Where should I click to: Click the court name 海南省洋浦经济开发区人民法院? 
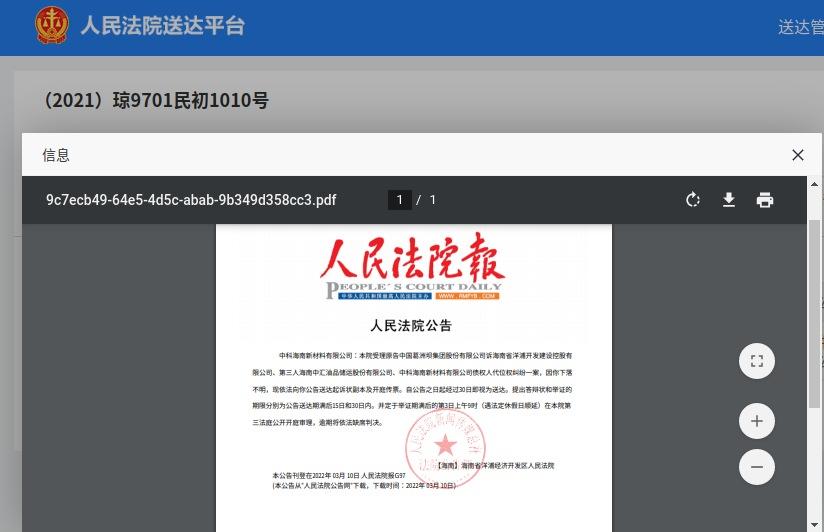coord(507,466)
